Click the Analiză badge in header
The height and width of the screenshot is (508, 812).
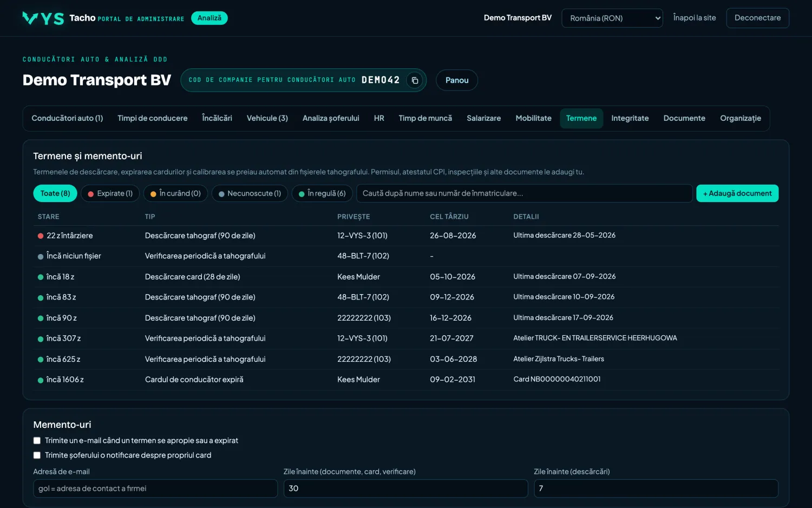pyautogui.click(x=209, y=18)
